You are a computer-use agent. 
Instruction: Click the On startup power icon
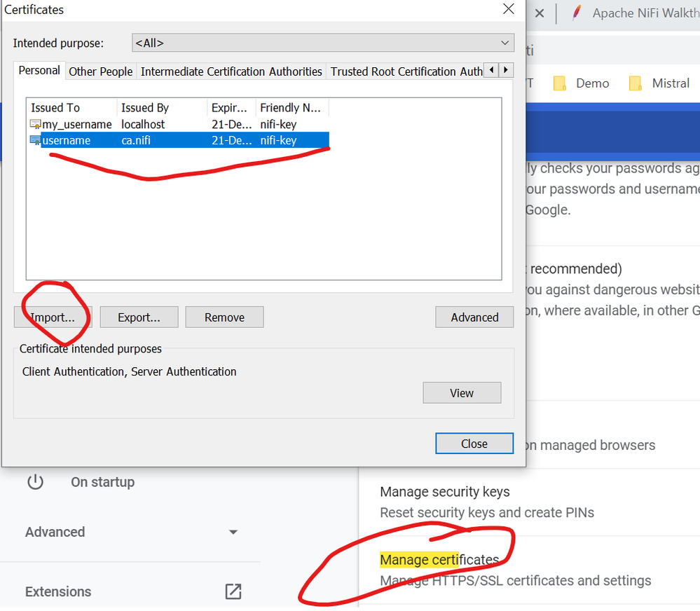tap(35, 482)
